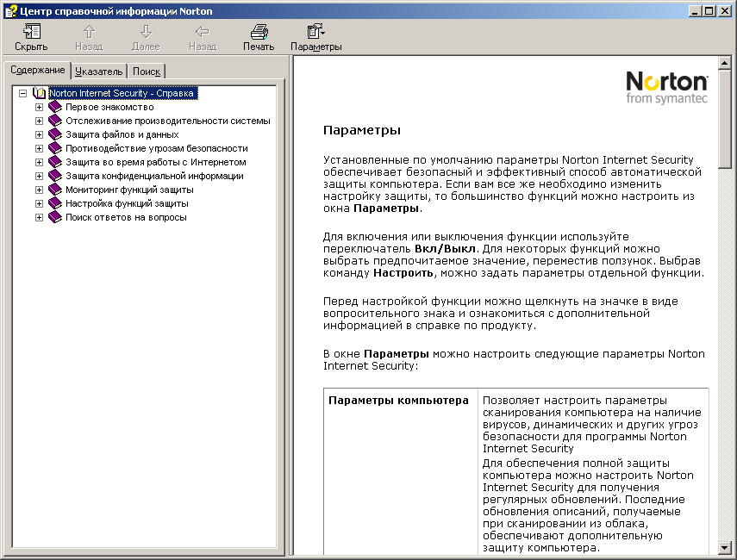Click the book icon beside Первое знакомство

pyautogui.click(x=55, y=107)
